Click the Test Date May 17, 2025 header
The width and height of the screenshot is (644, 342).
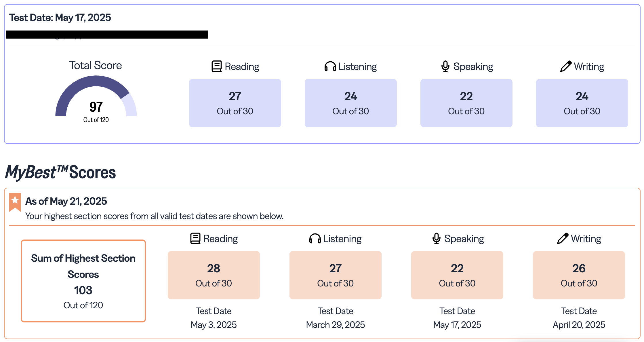pyautogui.click(x=60, y=18)
